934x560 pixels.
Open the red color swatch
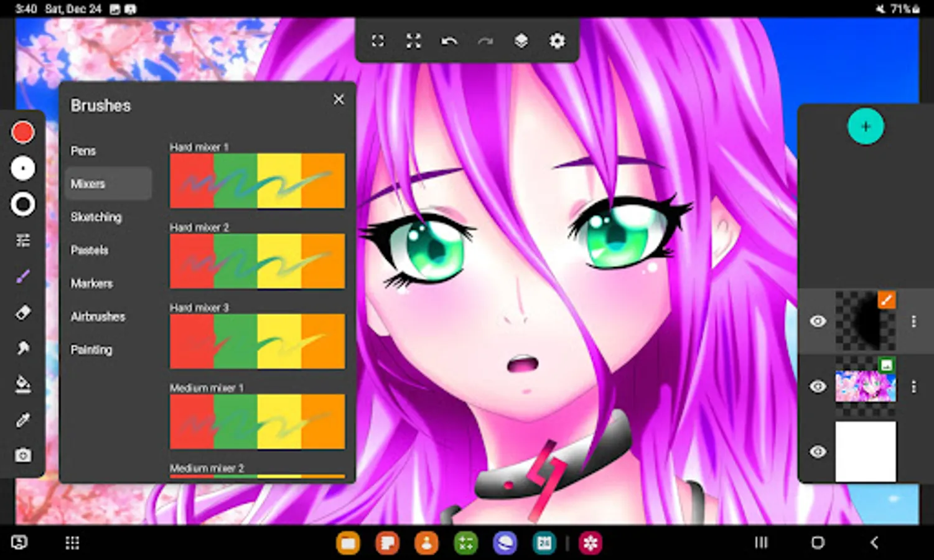click(23, 132)
